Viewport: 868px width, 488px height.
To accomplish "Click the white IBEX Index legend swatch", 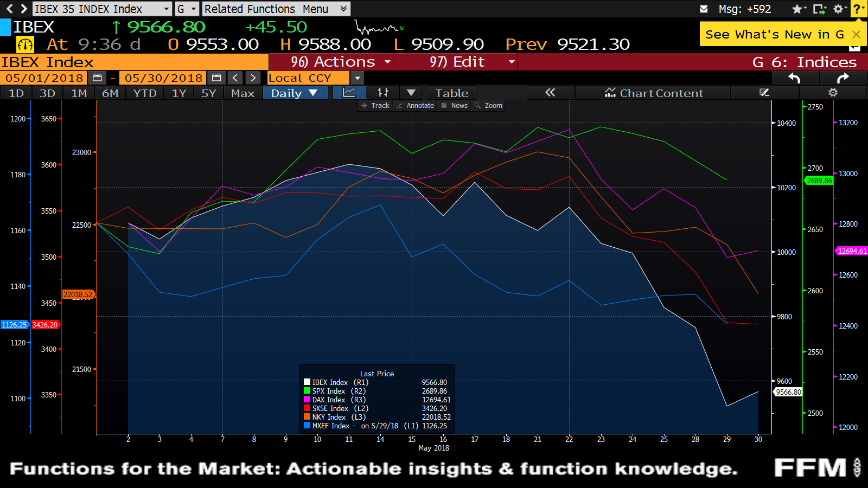I will click(x=307, y=382).
